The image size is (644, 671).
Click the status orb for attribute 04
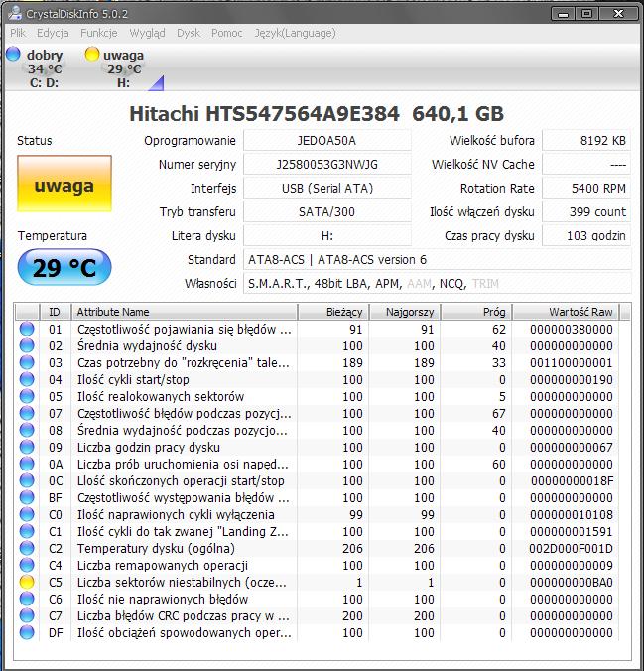27,379
